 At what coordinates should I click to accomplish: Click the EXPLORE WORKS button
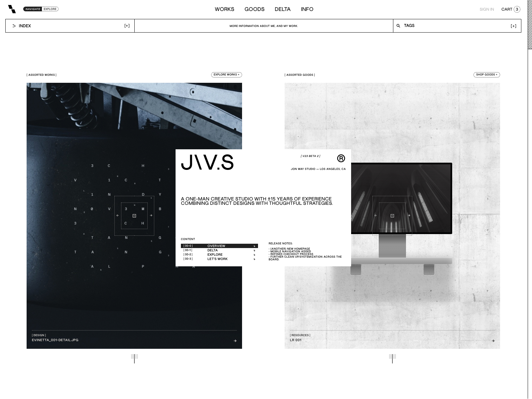pyautogui.click(x=227, y=75)
